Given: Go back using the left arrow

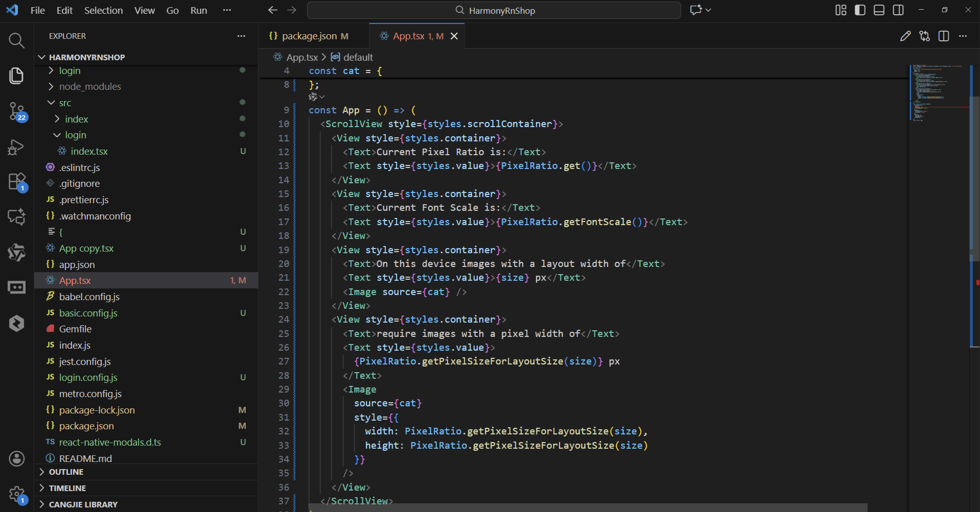Looking at the screenshot, I should click(272, 10).
